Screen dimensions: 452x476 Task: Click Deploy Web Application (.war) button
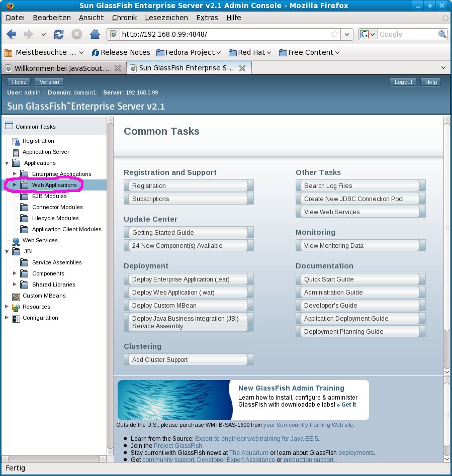coord(186,293)
